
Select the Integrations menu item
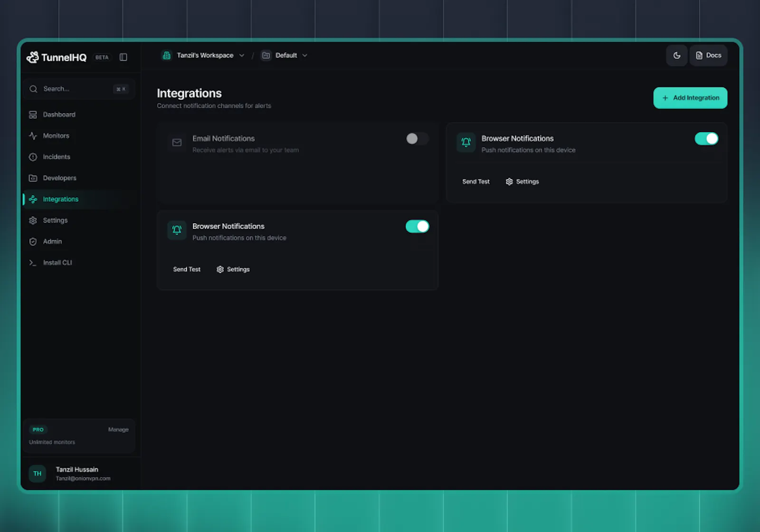click(x=79, y=199)
